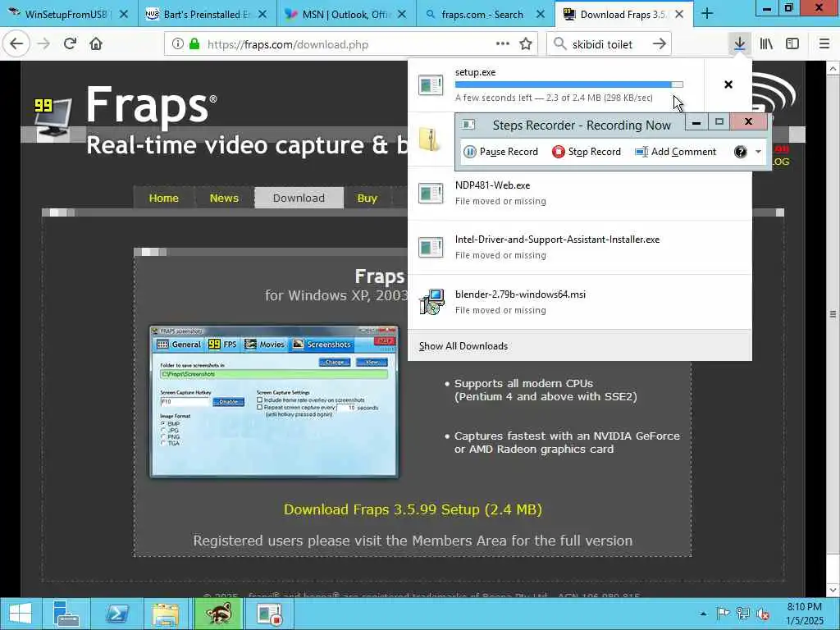Close Bart's Preinstalled Environment tab
This screenshot has width=840, height=630.
[262, 15]
